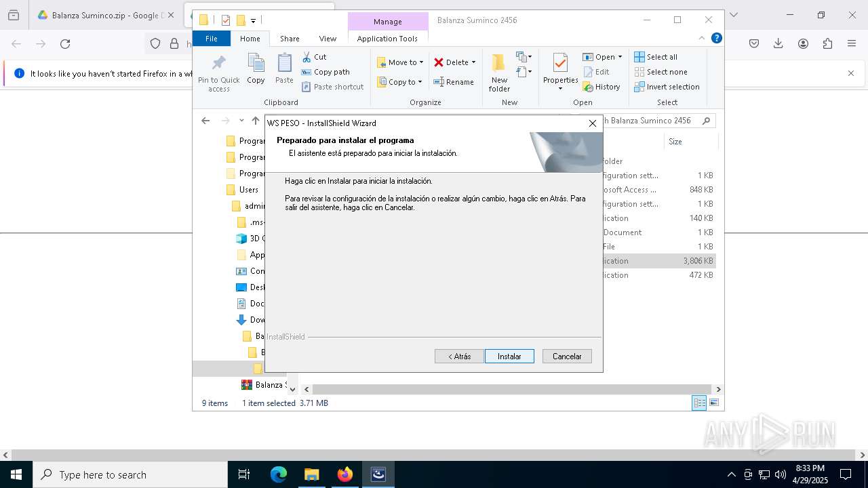Click the taskbar search box
Viewport: 868px width, 488px height.
130,474
